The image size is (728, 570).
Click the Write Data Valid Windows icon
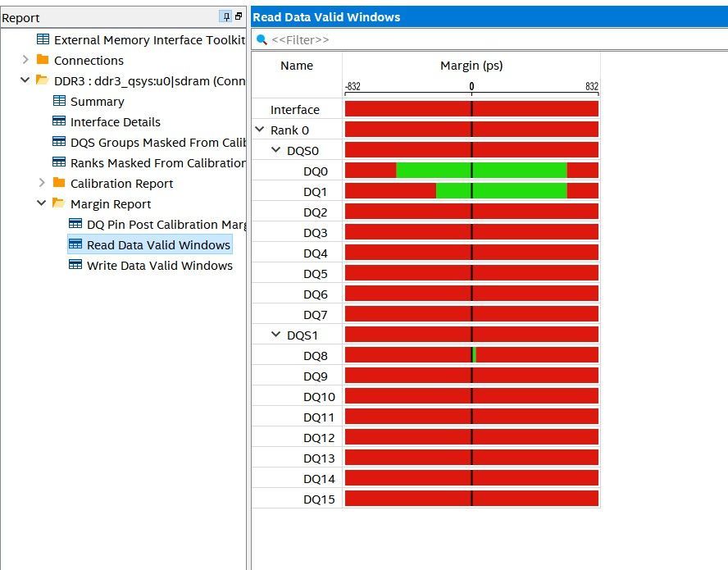coord(75,264)
